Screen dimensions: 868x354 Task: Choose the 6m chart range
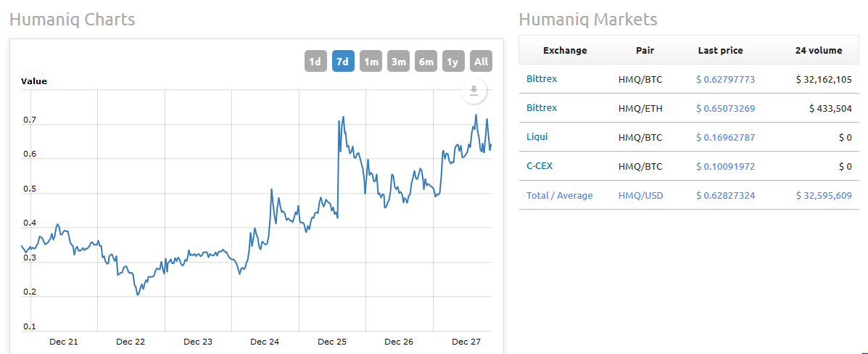426,62
